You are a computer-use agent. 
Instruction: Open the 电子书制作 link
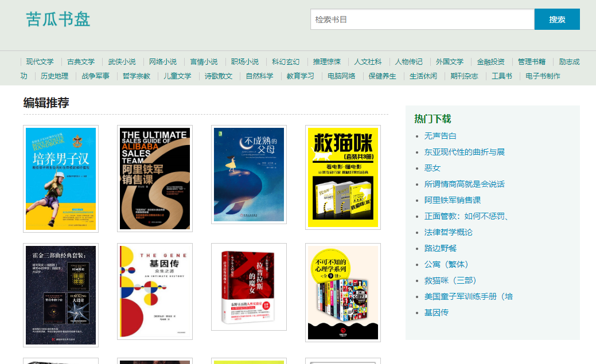coord(543,76)
